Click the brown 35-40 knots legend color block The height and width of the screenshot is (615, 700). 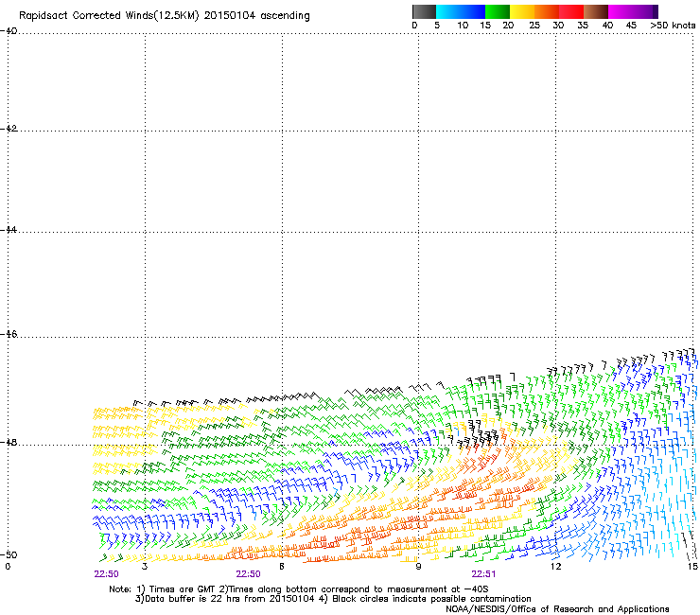596,11
